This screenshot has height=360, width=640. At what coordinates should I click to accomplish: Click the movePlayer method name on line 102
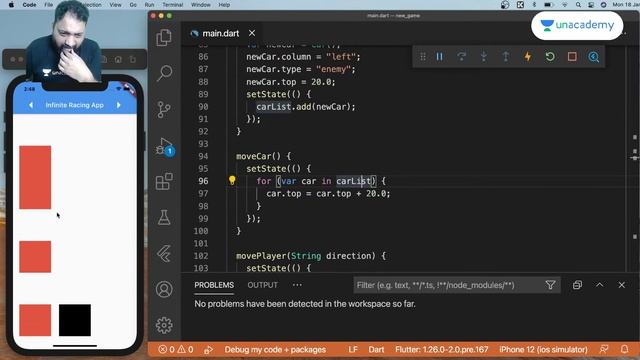point(262,256)
